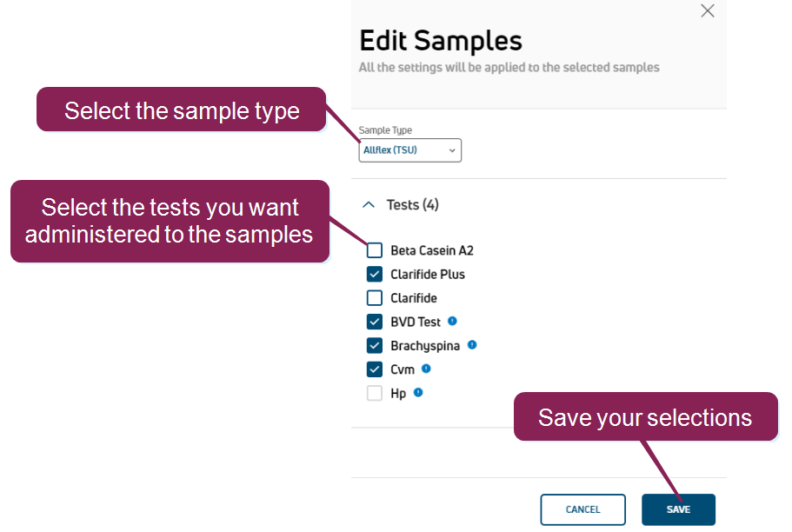Click the Edit Samples heading
The image size is (792, 532).
pyautogui.click(x=441, y=41)
